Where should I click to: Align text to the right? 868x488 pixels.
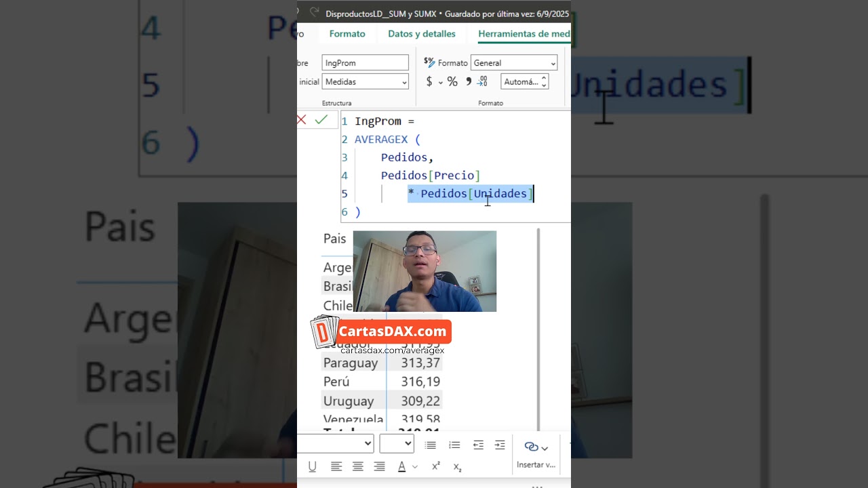click(x=380, y=466)
